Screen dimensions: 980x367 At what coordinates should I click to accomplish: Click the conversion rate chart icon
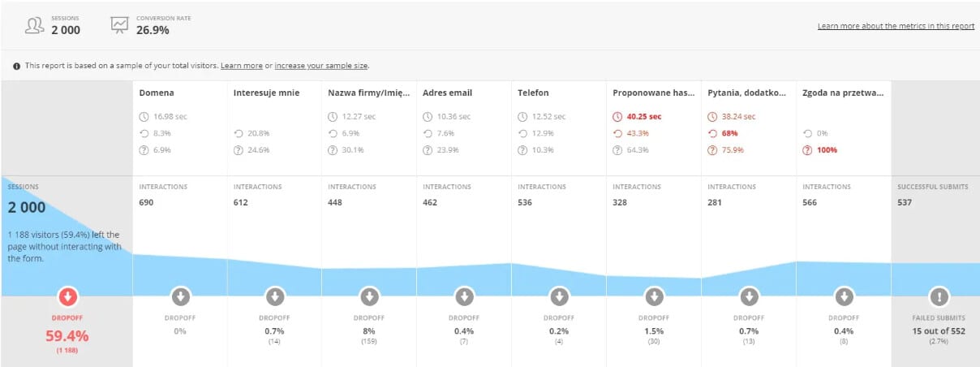coord(119,25)
